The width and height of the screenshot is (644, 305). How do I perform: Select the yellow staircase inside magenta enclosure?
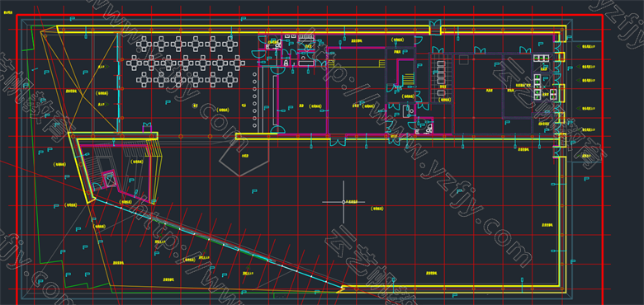pos(408,79)
